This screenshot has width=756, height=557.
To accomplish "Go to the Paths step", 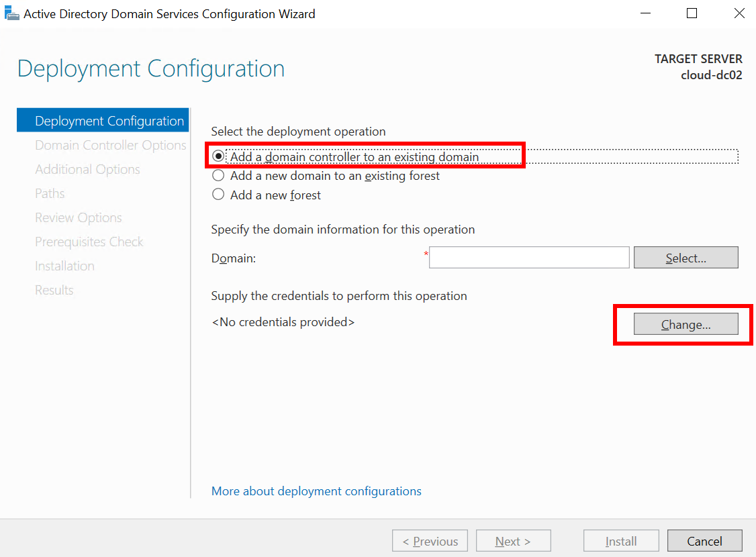I will click(x=50, y=194).
